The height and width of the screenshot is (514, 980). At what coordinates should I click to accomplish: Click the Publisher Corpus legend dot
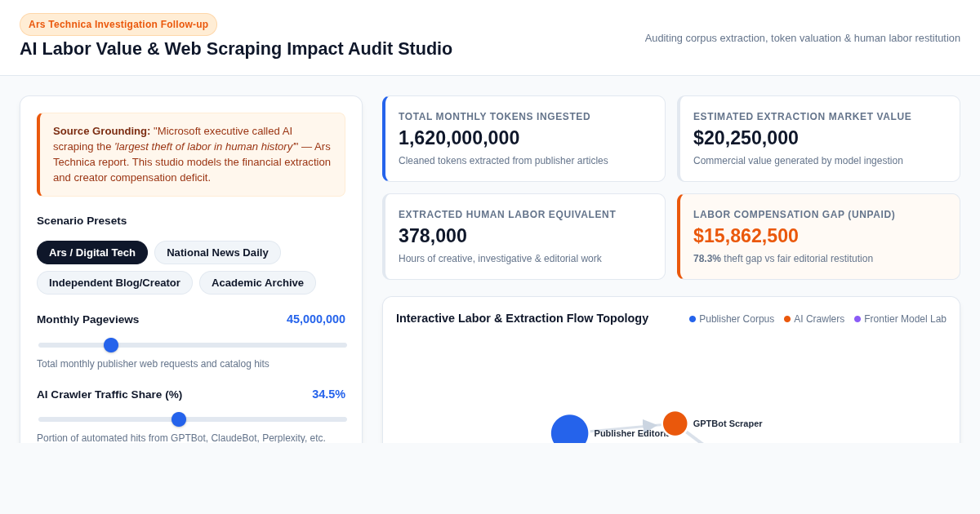[693, 319]
